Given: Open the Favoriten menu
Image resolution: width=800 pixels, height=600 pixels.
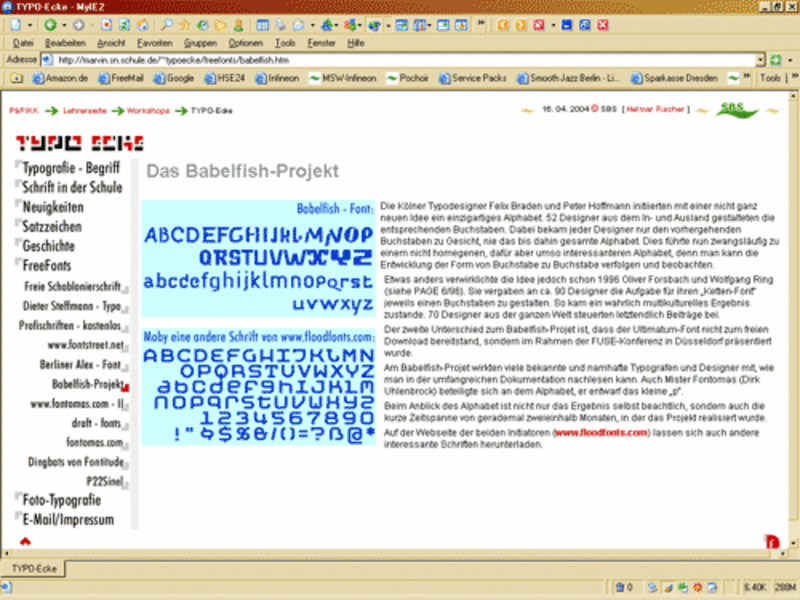Looking at the screenshot, I should click(x=155, y=43).
